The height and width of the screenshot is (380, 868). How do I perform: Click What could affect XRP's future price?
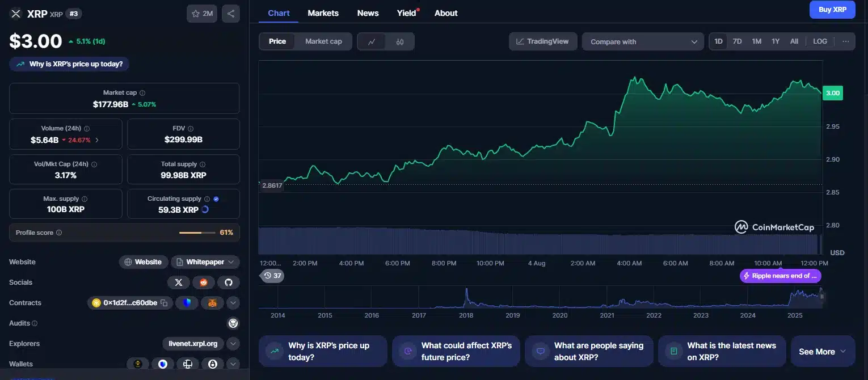click(x=456, y=352)
